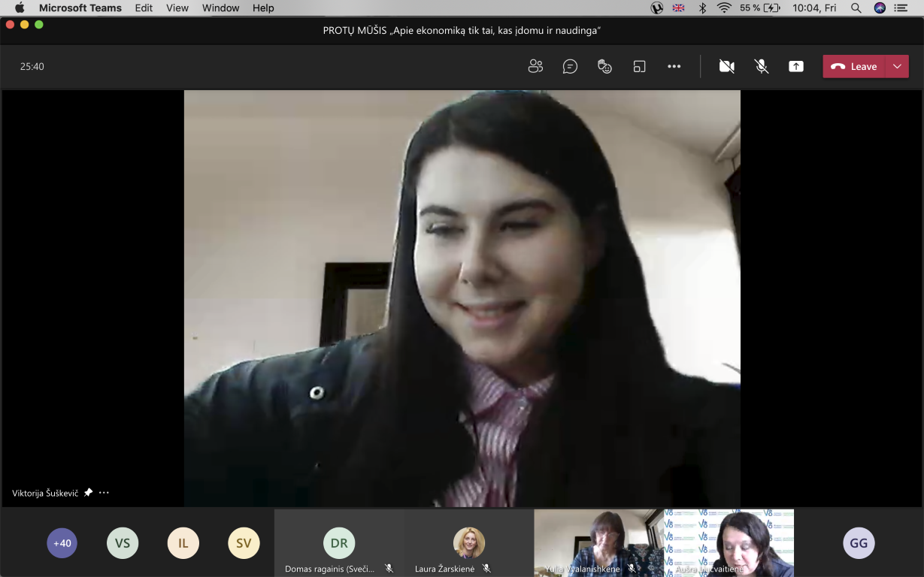Open the More actions ellipsis menu
This screenshot has width=924, height=577.
674,66
